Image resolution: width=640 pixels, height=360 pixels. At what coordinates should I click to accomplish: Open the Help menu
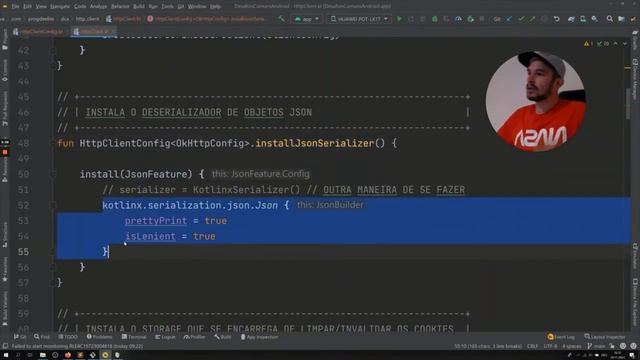click(215, 7)
